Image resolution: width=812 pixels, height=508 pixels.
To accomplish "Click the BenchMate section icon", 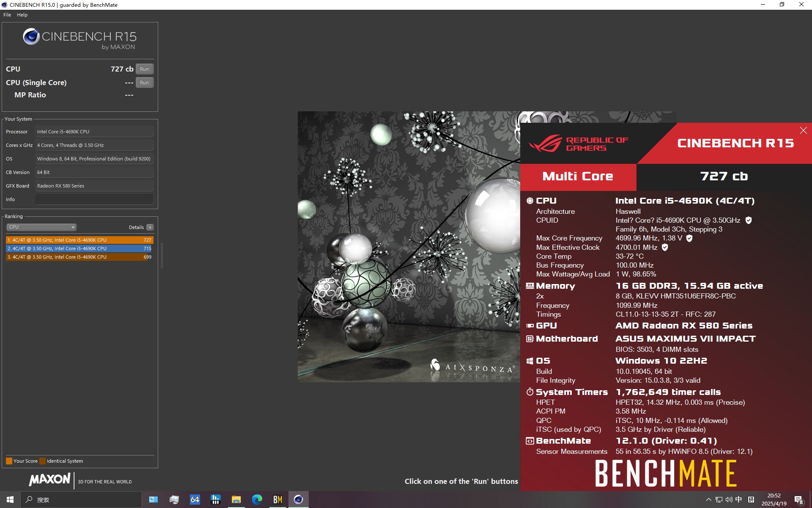I will point(529,441).
